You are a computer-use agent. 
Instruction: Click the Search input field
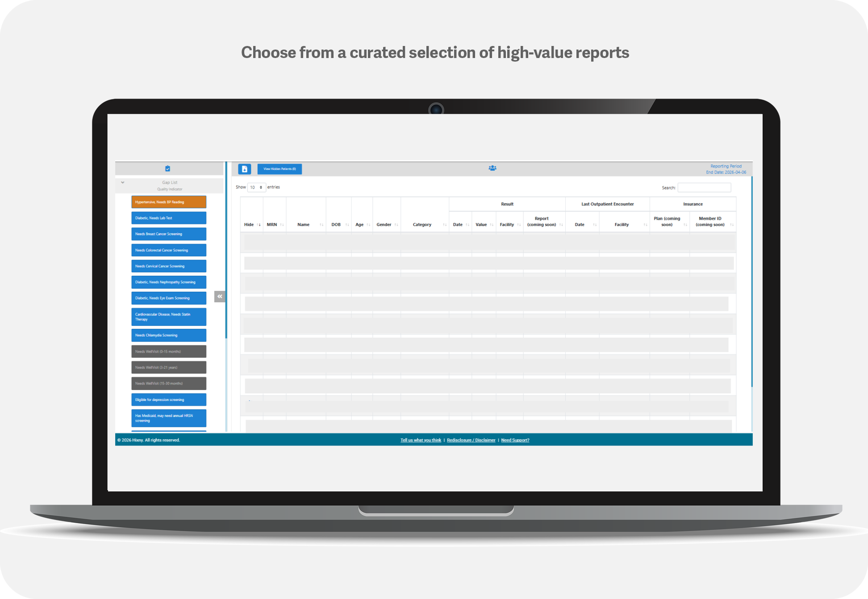click(704, 187)
